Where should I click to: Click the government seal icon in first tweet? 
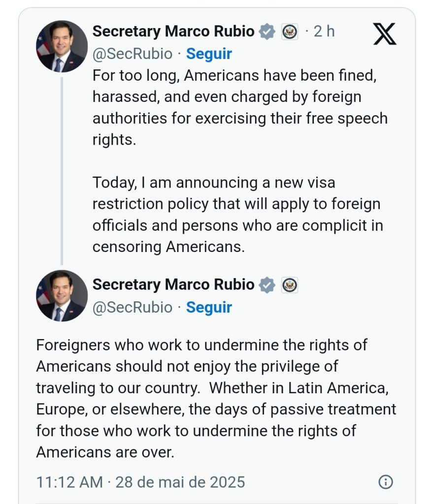coord(290,32)
